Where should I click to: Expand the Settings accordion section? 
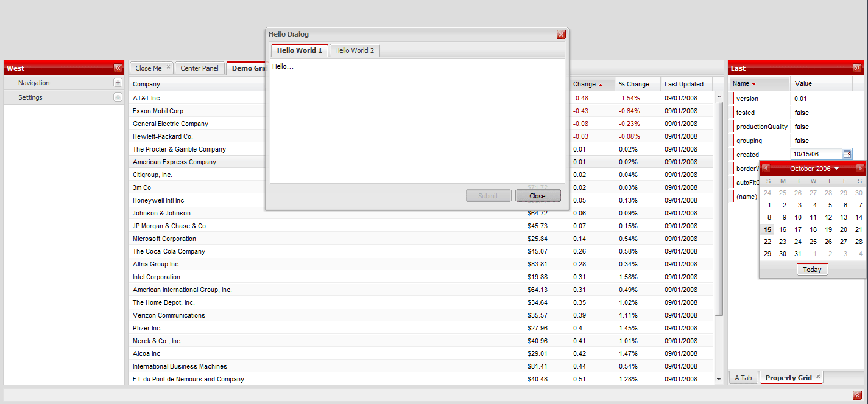[x=118, y=97]
